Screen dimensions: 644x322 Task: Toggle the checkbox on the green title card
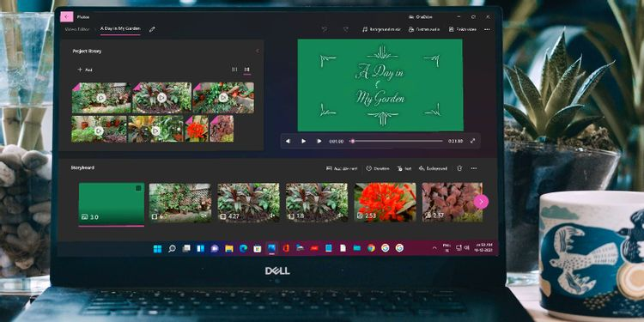click(138, 188)
